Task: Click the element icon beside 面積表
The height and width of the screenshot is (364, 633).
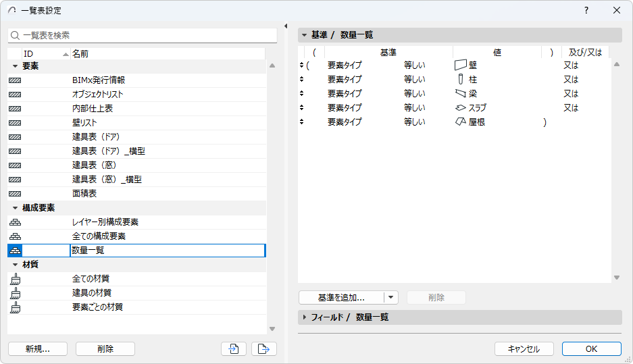Action: pos(15,194)
